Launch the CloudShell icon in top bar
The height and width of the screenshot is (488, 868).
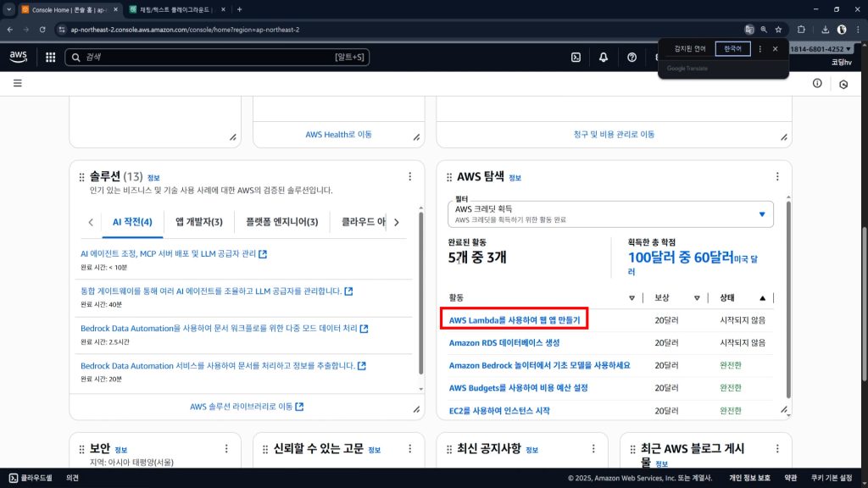tap(576, 57)
